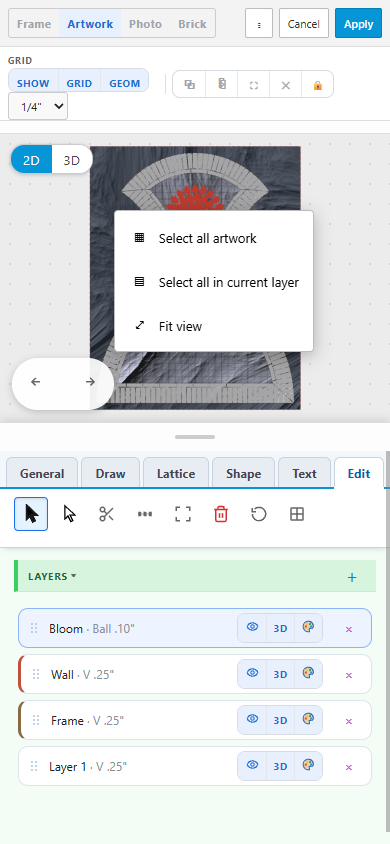This screenshot has height=844, width=390.
Task: Click the Layer 1 drag handle
Action: [34, 766]
